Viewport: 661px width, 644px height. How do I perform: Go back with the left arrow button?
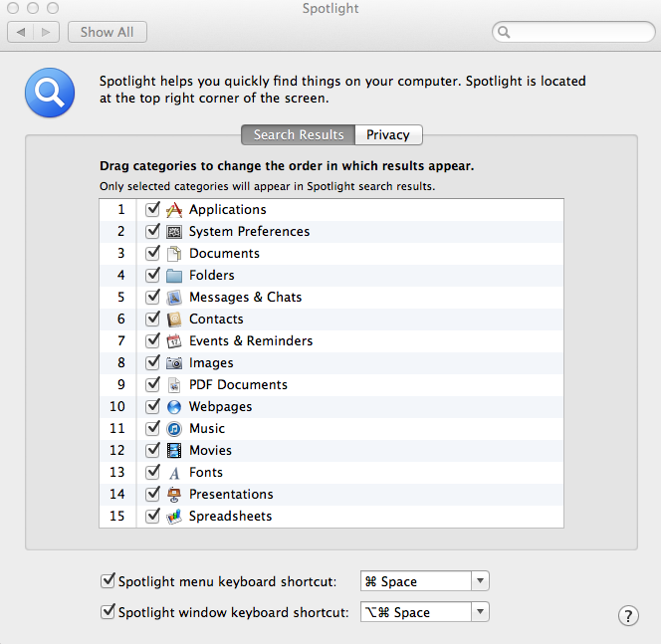[21, 32]
